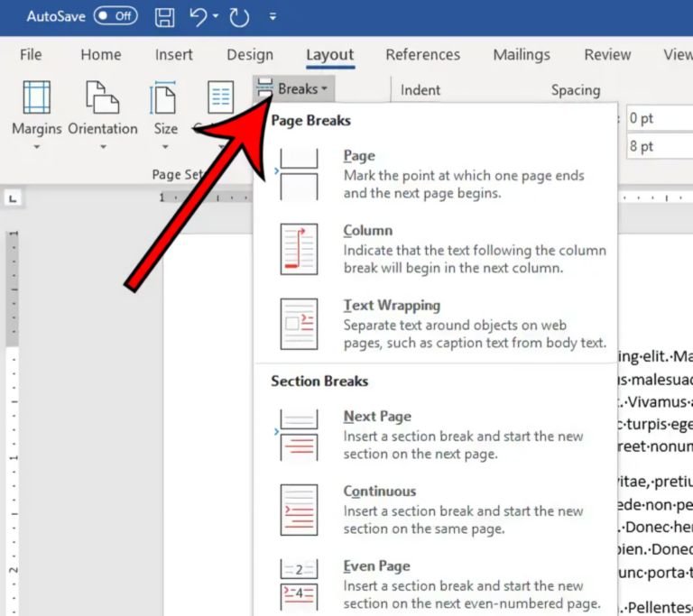Click the tab stop selector in ruler corner

(13, 198)
